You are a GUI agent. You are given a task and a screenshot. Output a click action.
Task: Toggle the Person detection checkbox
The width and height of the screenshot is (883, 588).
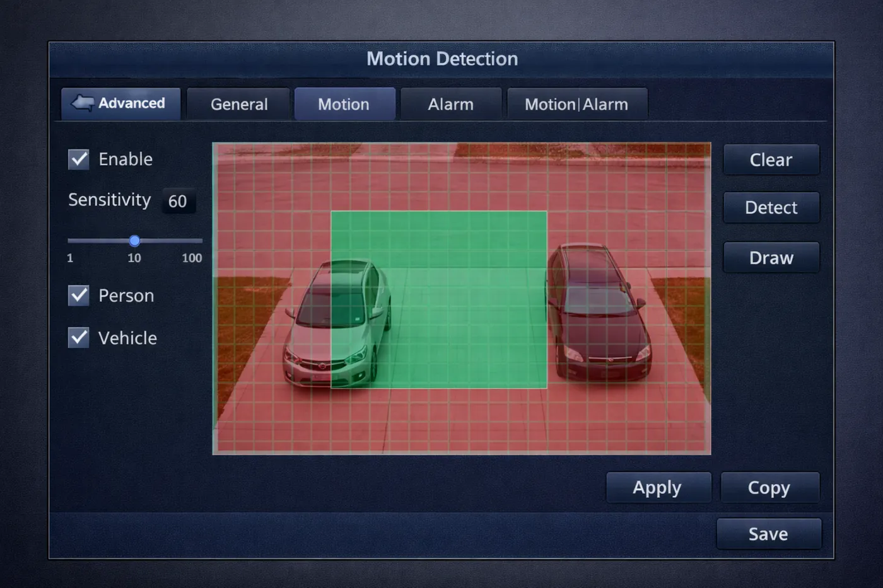(x=79, y=295)
